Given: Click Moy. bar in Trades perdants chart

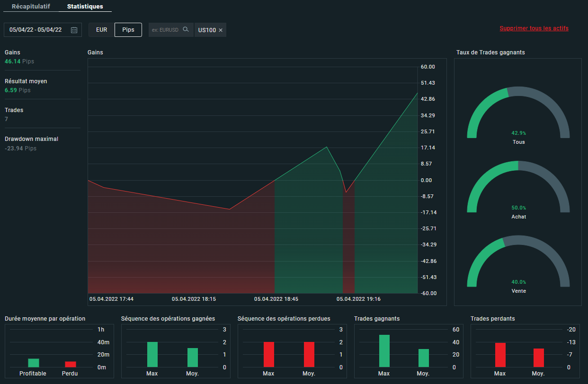Looking at the screenshot, I should coord(538,358).
